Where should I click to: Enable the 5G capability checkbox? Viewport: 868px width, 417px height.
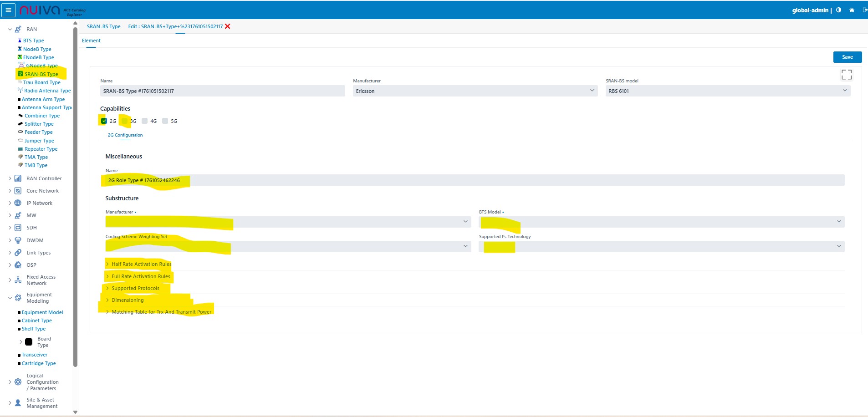pos(165,121)
